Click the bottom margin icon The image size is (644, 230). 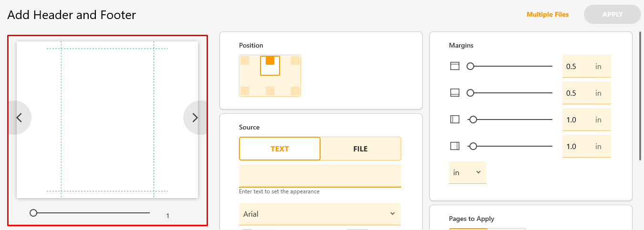[455, 93]
